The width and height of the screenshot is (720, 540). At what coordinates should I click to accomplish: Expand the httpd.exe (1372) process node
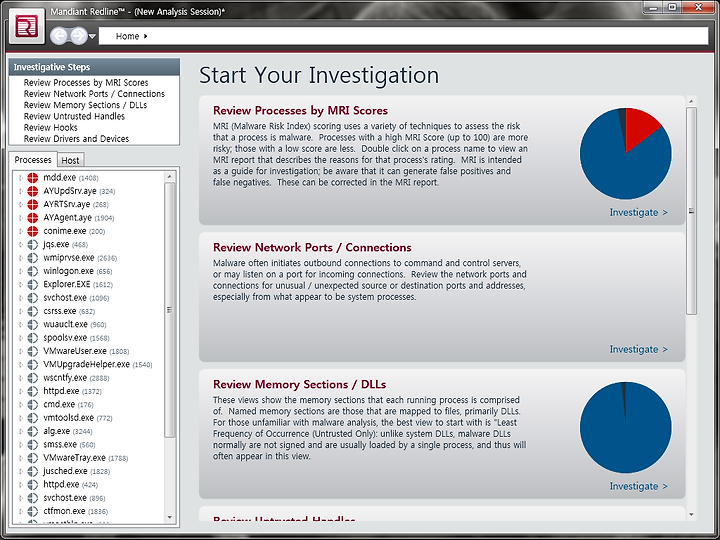click(x=21, y=391)
